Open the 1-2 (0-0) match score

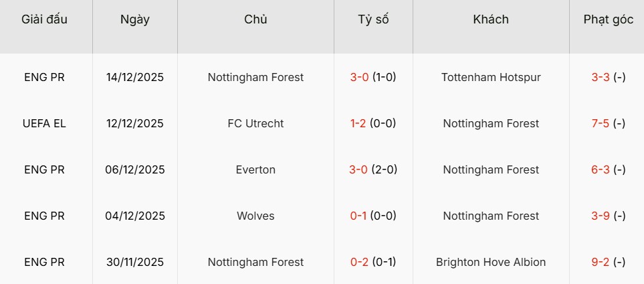point(373,123)
